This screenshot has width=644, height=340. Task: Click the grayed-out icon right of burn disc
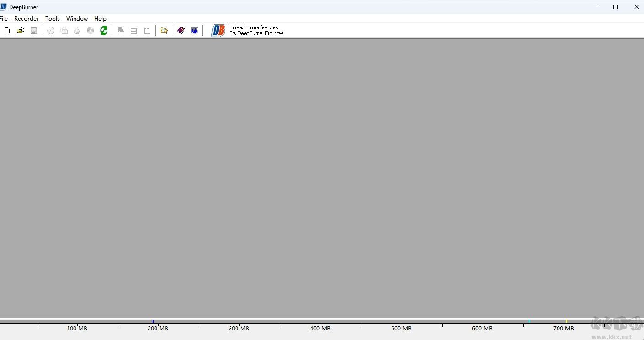click(x=64, y=31)
